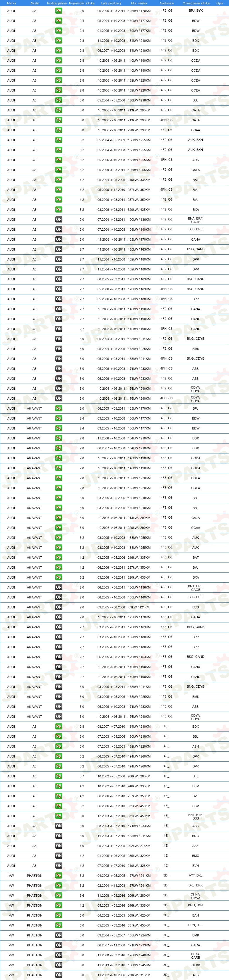Click diesel ON icon in A6 AVANT ASB row
Screen dimensions: 229x980
tap(59, 706)
